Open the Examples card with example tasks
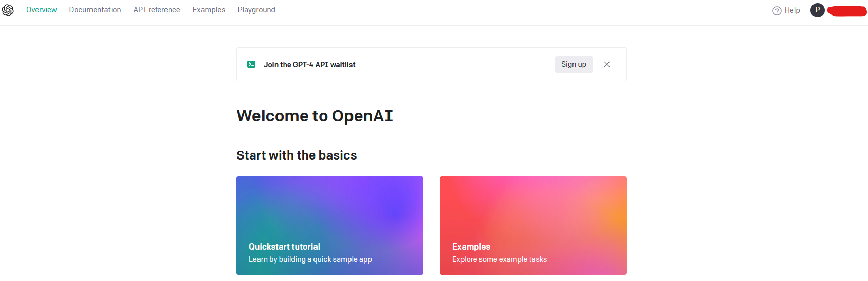This screenshot has width=868, height=281. [x=533, y=225]
